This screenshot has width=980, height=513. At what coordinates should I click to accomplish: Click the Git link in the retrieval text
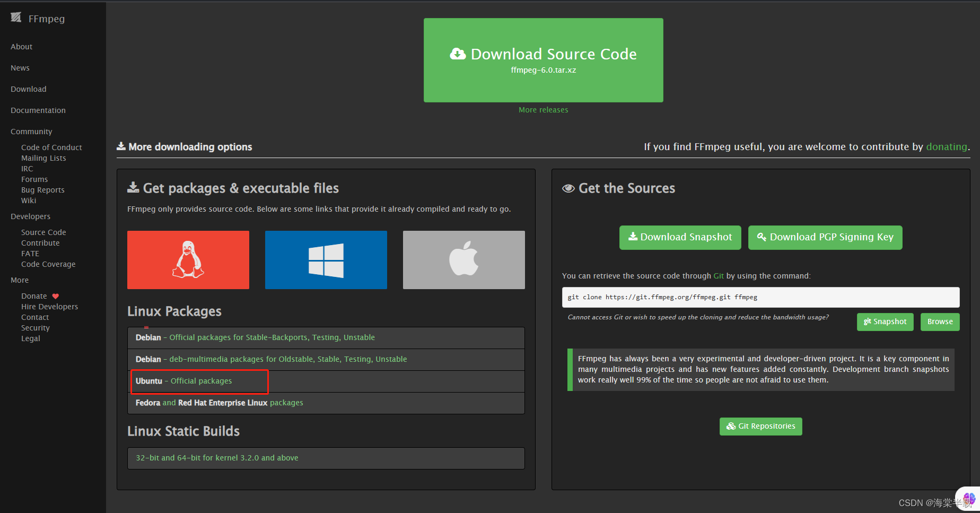pyautogui.click(x=719, y=276)
